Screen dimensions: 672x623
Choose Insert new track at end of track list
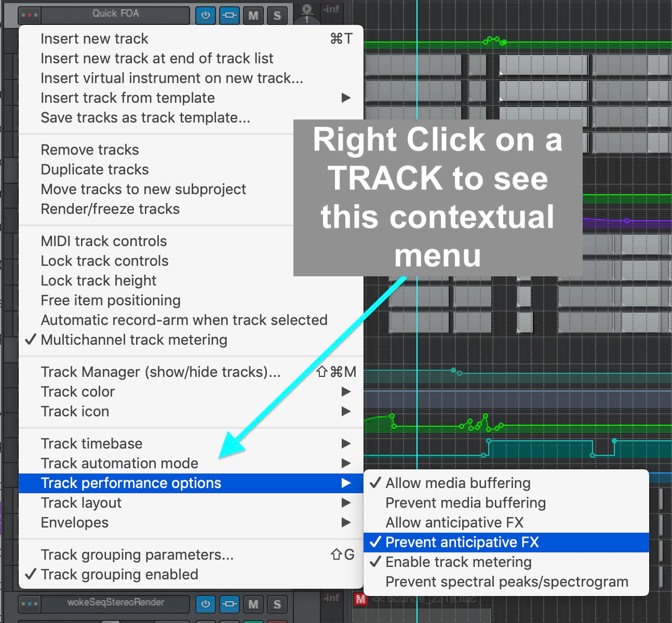(x=191, y=58)
